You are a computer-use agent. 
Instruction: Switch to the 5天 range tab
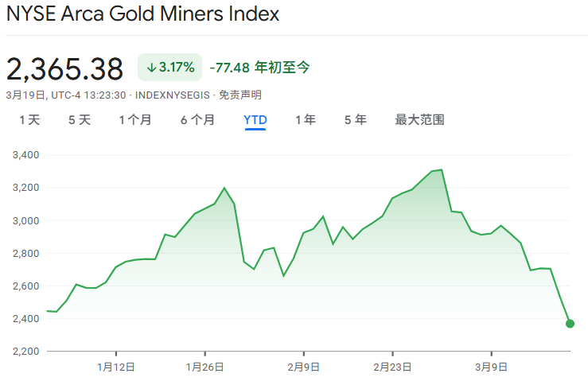pyautogui.click(x=80, y=120)
